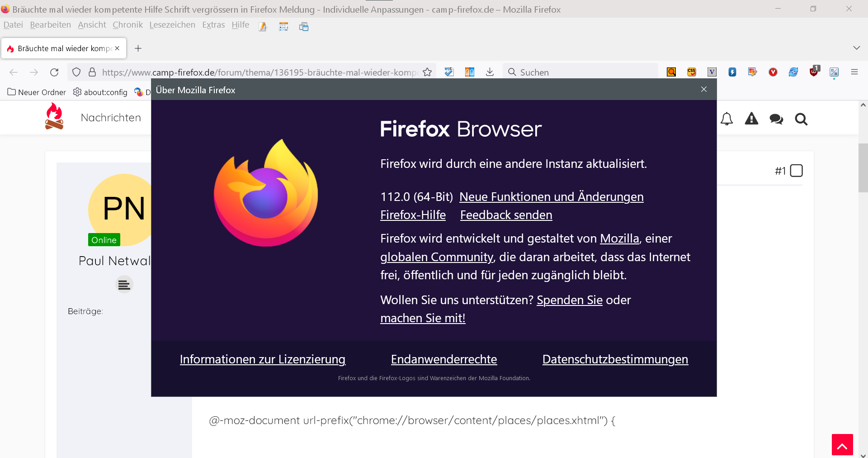Click the picture-frame extension icon
The height and width of the screenshot is (458, 868).
[x=834, y=72]
